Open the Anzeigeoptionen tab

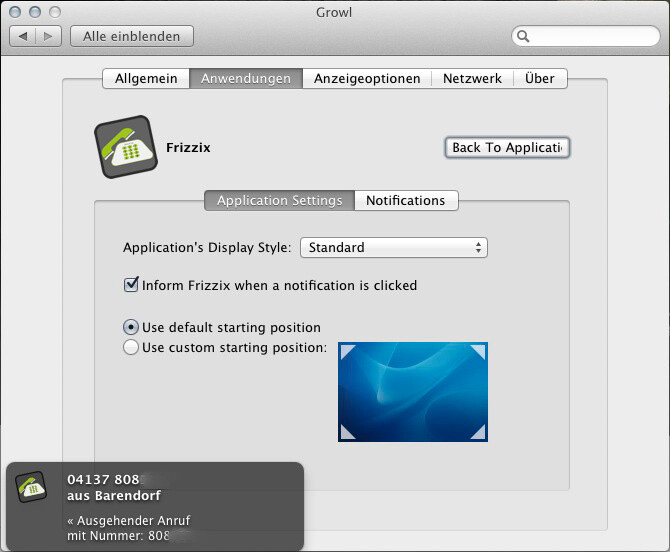coord(367,78)
